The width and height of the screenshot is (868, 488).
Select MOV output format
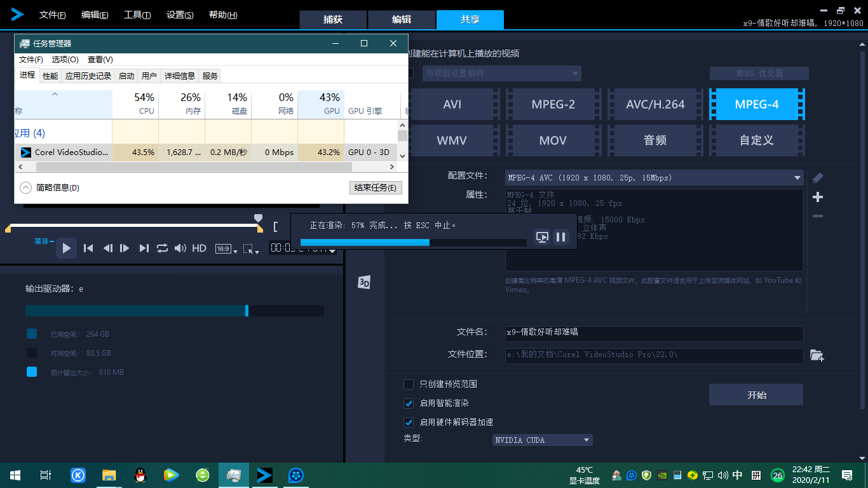(x=553, y=140)
